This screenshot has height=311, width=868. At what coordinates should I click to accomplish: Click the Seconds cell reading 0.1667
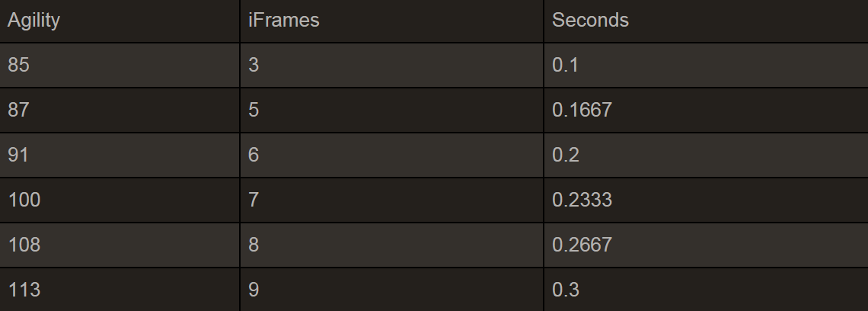[x=582, y=111]
